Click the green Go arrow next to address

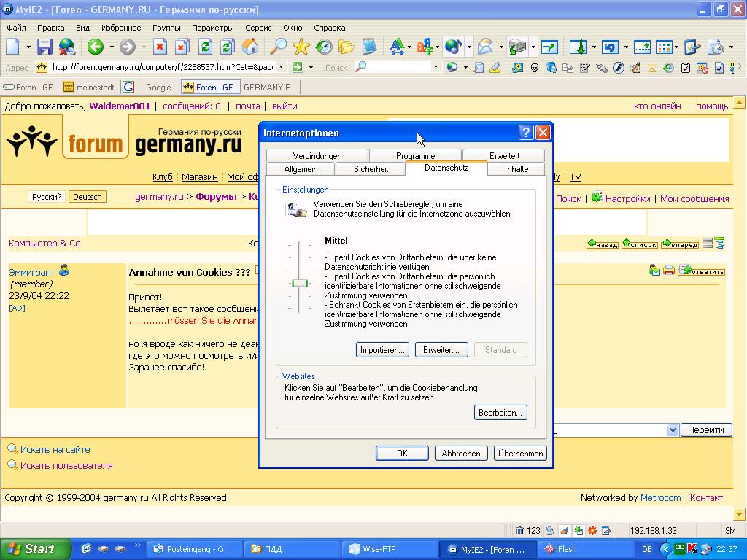point(298,67)
